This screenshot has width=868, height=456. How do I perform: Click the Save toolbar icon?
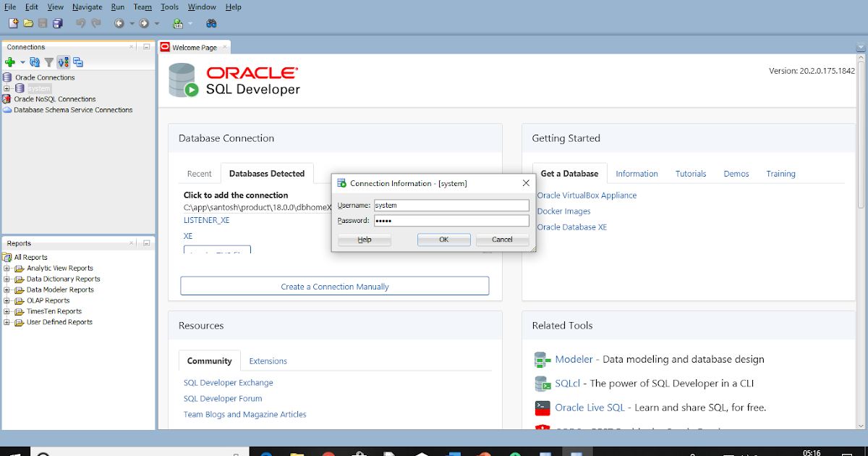[43, 23]
